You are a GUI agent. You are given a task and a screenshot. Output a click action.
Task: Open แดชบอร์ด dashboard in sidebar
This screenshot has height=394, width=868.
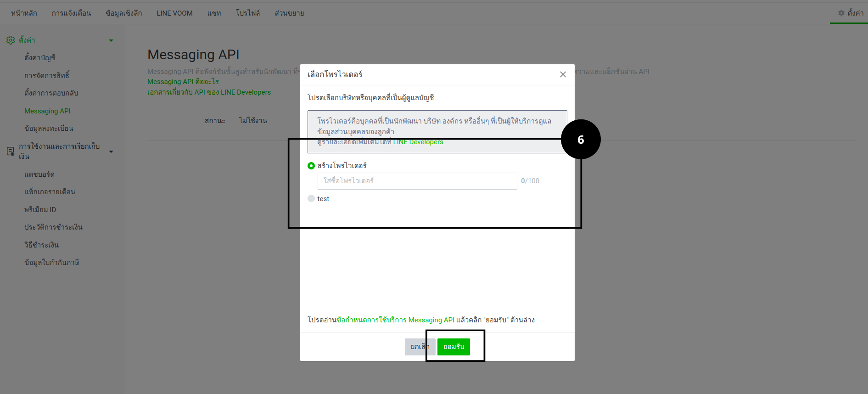pyautogui.click(x=39, y=174)
